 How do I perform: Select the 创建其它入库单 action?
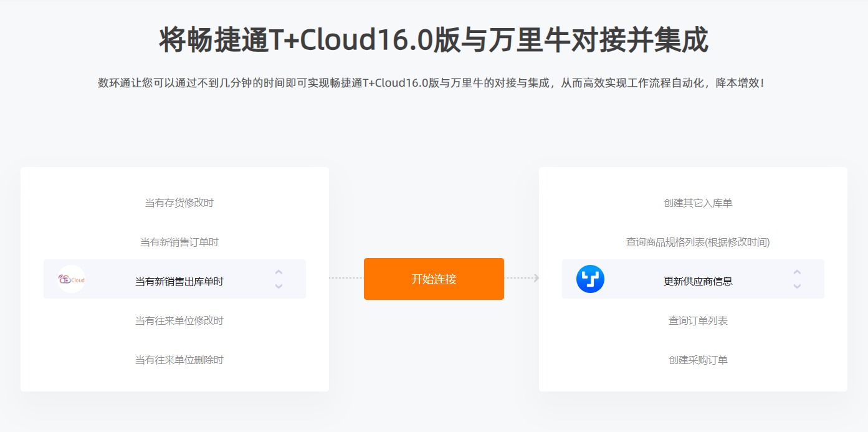698,203
